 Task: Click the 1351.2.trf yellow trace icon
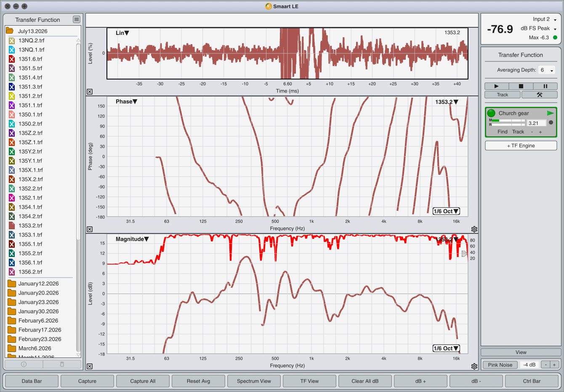point(12,96)
